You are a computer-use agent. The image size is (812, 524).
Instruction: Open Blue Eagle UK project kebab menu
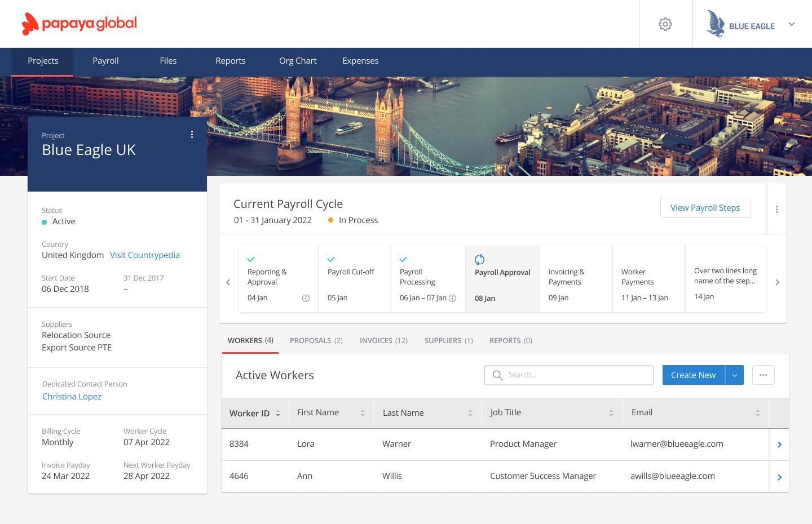point(192,135)
